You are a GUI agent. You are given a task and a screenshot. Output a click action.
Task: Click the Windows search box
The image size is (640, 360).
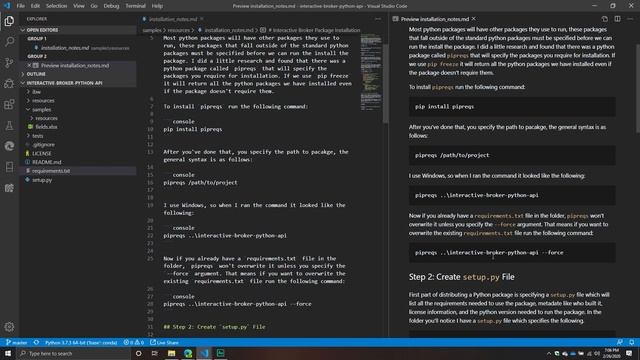tap(73, 353)
